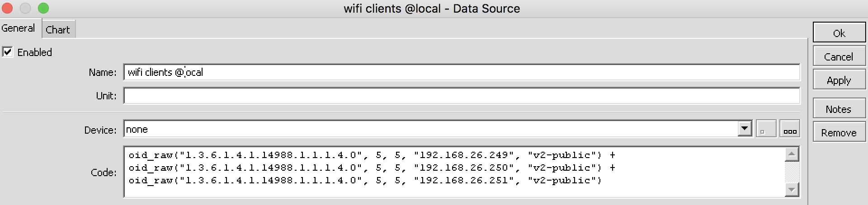
Task: Switch to the Chart tab
Action: click(x=58, y=30)
